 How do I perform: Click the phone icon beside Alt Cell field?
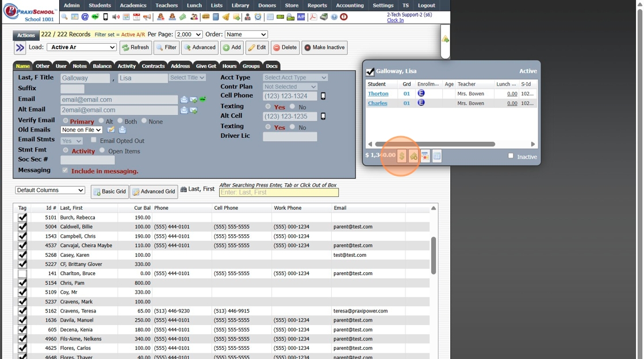click(x=323, y=116)
